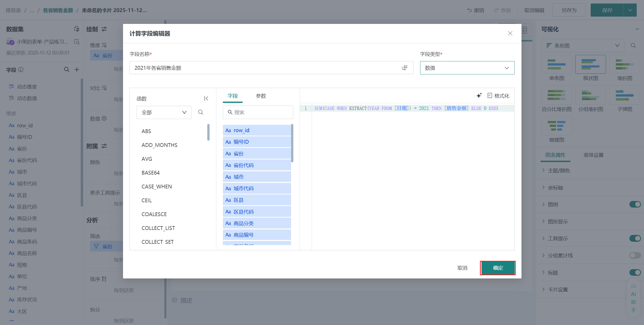The height and width of the screenshot is (325, 644).
Task: Click the field search input box
Action: click(x=262, y=112)
